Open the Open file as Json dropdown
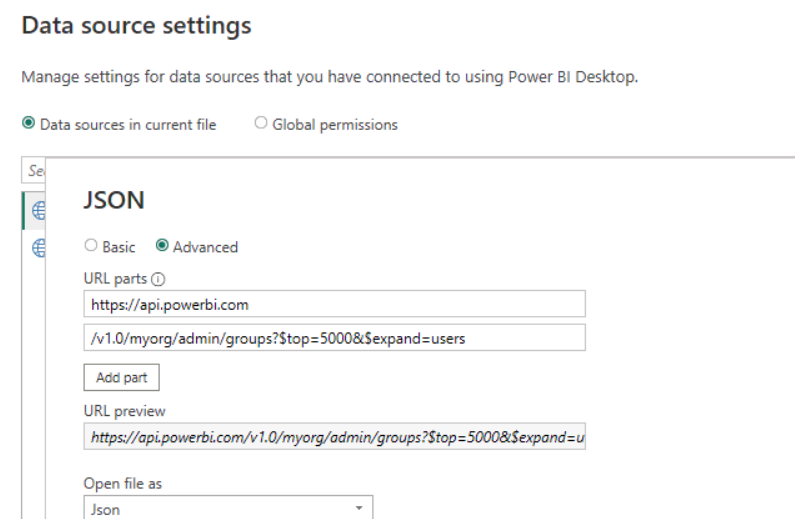The height and width of the screenshot is (519, 795). coord(228,507)
